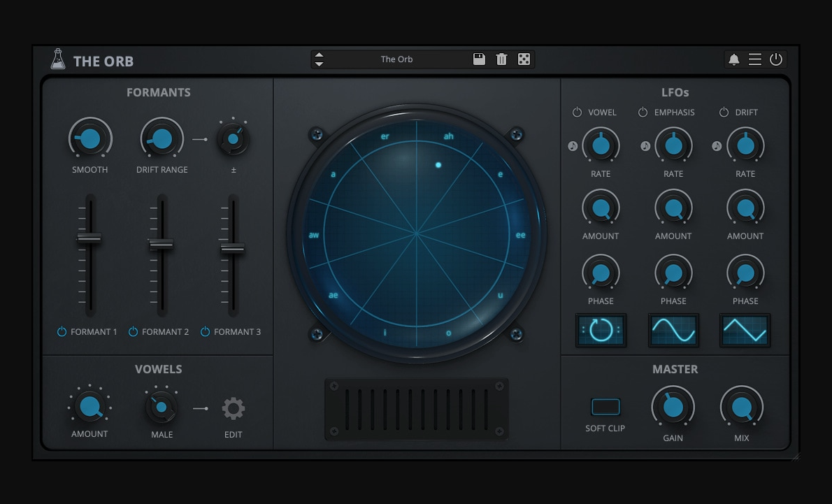Open the hamburger main menu

click(x=755, y=59)
